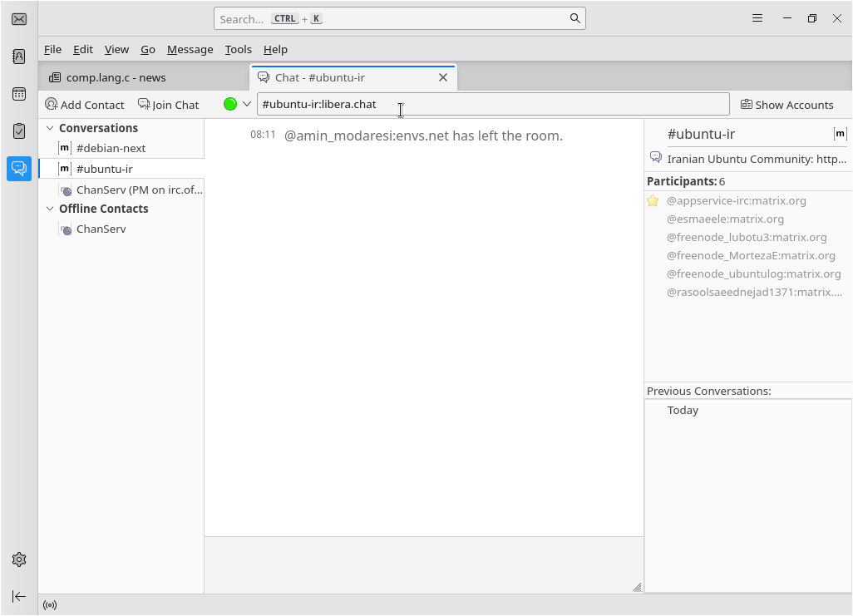Collapse the Offline Contacts group
The image size is (853, 616).
50,209
